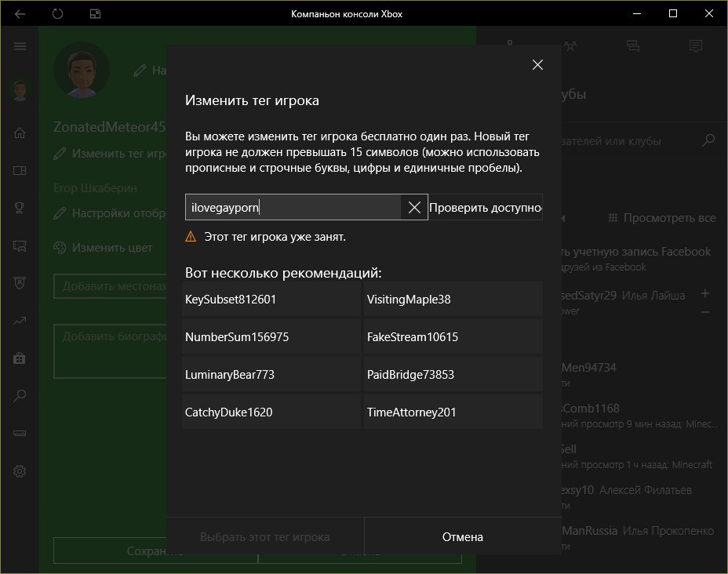Image resolution: width=728 pixels, height=574 pixels.
Task: Add friend with plus icon beside Илья Лайша
Action: tap(704, 293)
